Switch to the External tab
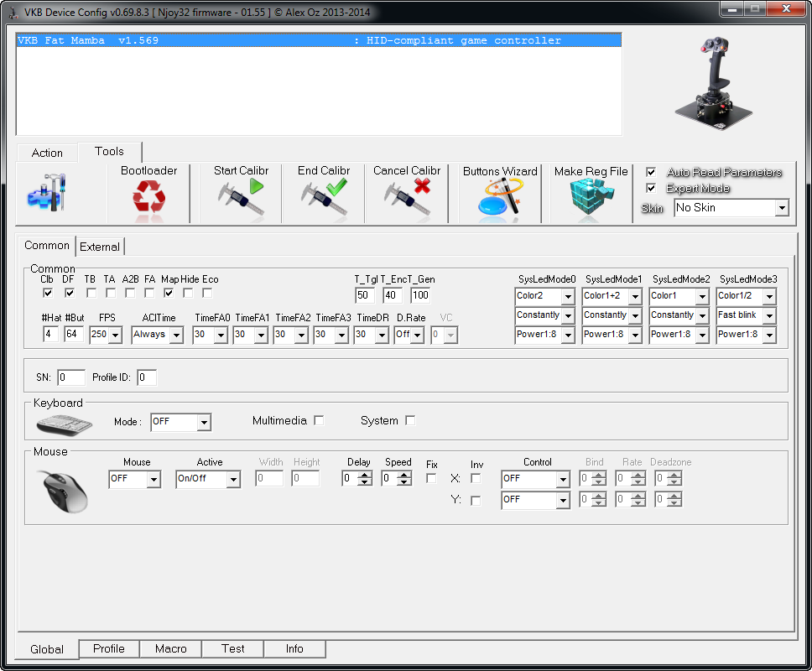The width and height of the screenshot is (812, 671). [100, 247]
